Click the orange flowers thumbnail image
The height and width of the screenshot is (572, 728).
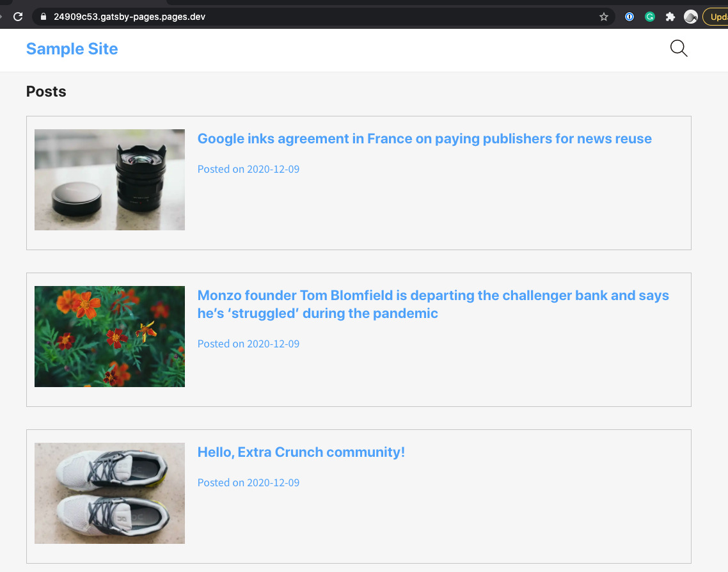[x=109, y=336]
